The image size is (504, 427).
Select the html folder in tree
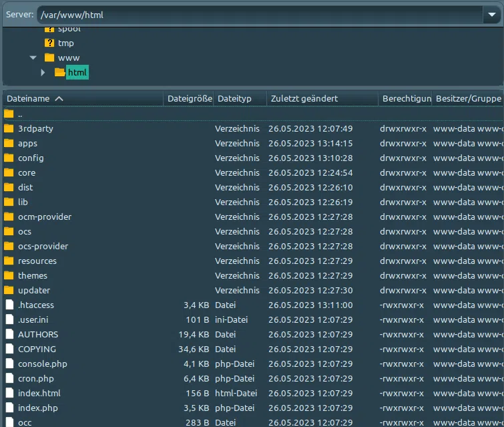tap(77, 72)
